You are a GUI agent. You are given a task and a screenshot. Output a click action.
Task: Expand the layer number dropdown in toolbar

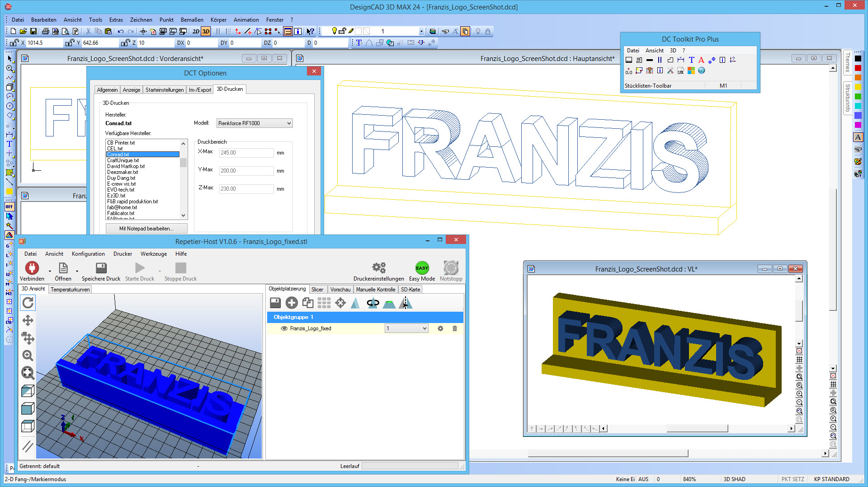pyautogui.click(x=421, y=32)
